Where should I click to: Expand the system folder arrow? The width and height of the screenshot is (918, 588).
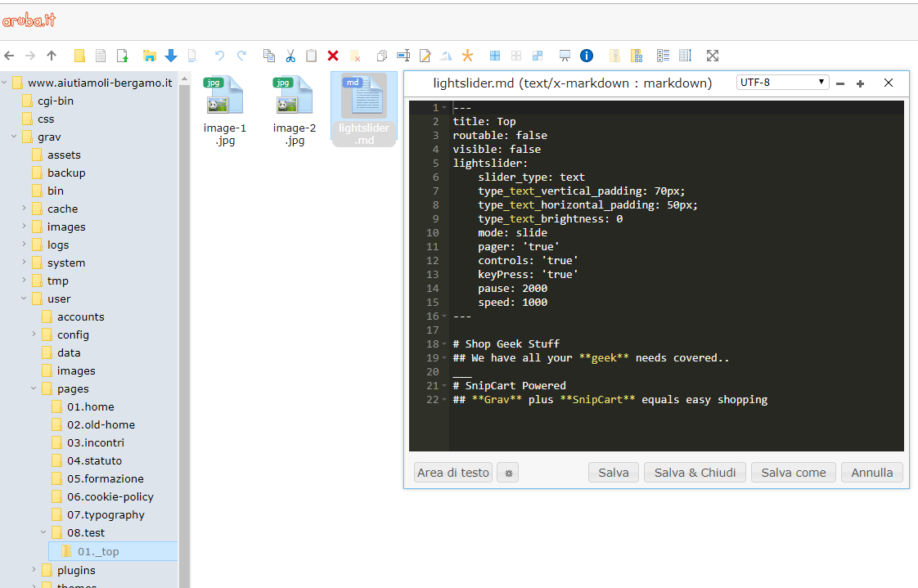pyautogui.click(x=24, y=263)
